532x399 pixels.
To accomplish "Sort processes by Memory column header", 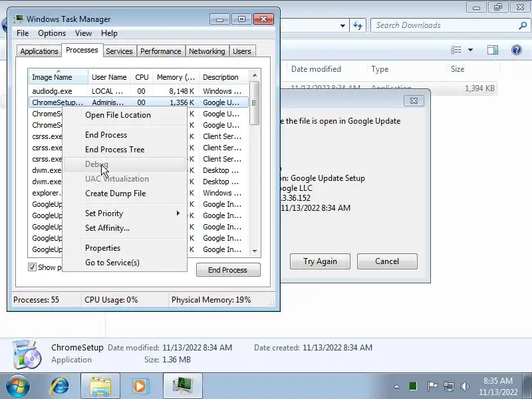I will (176, 77).
